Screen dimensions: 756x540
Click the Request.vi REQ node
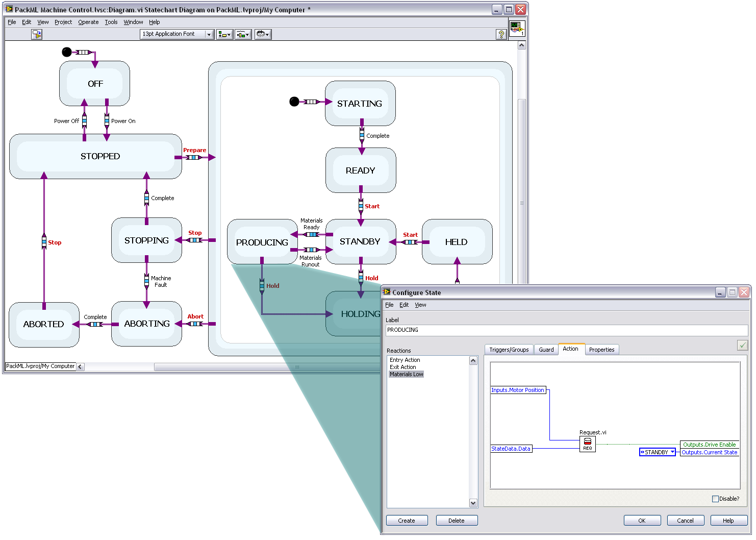(587, 444)
